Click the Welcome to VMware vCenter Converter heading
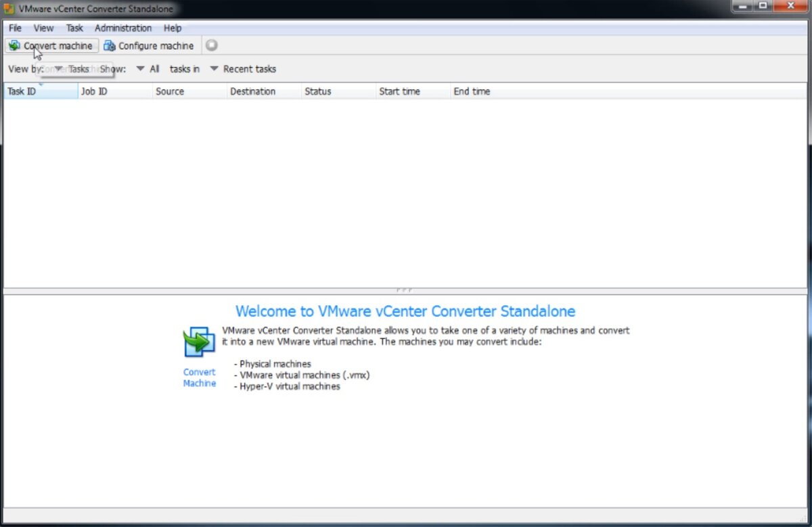This screenshot has width=812, height=527. coord(405,311)
